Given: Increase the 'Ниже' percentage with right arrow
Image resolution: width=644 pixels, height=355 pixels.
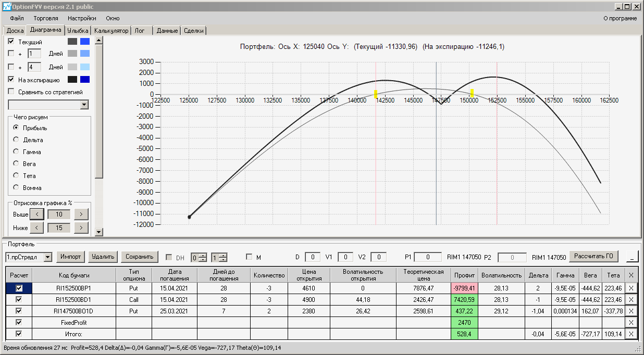Looking at the screenshot, I should click(x=81, y=227).
